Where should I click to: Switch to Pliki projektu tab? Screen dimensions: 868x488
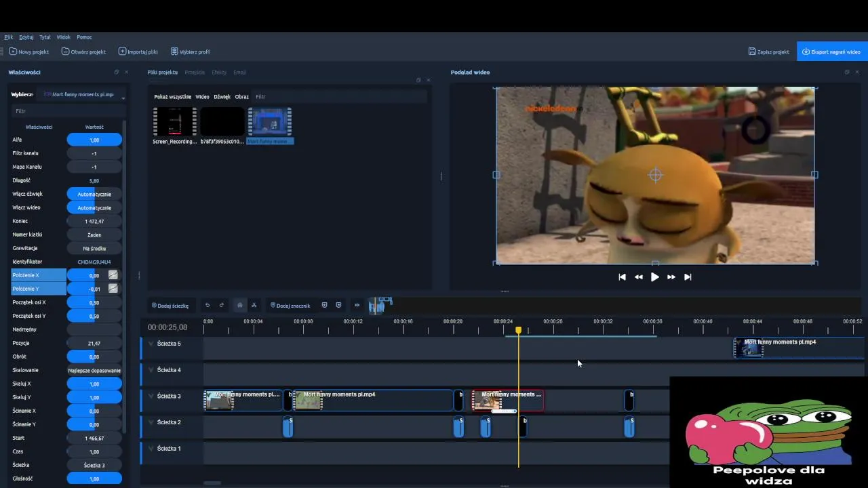(162, 73)
